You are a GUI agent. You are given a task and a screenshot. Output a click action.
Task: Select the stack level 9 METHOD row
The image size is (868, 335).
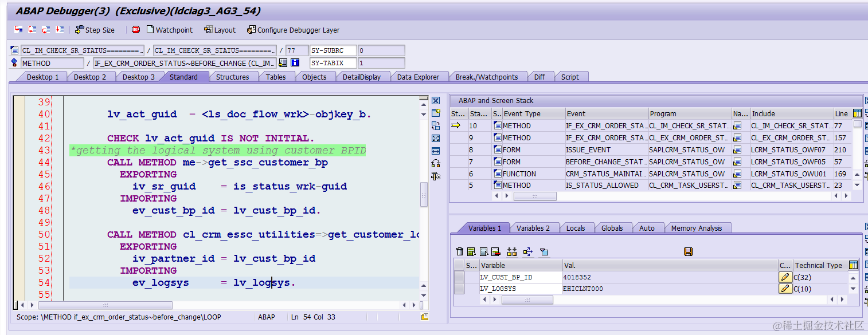coord(651,137)
